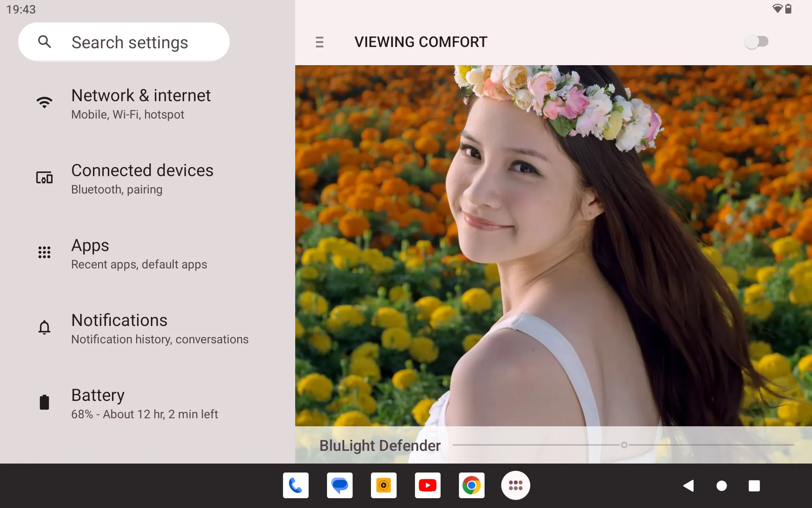
Task: Click the VIEWING COMFORT title
Action: (x=421, y=42)
